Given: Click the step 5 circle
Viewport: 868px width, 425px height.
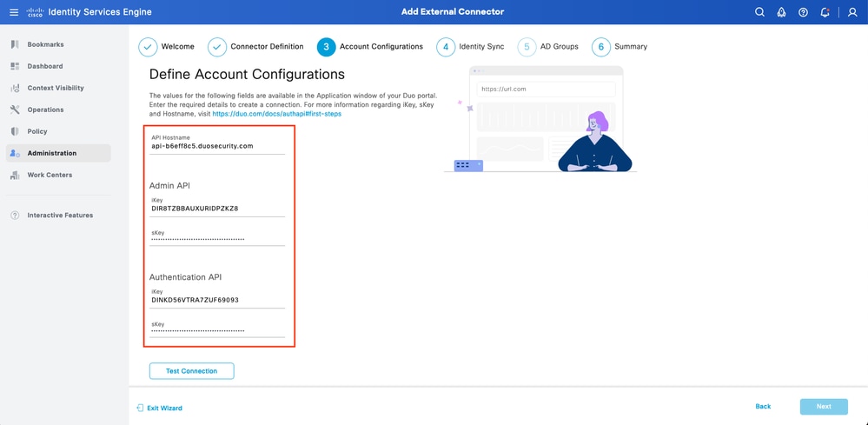Looking at the screenshot, I should pyautogui.click(x=527, y=47).
